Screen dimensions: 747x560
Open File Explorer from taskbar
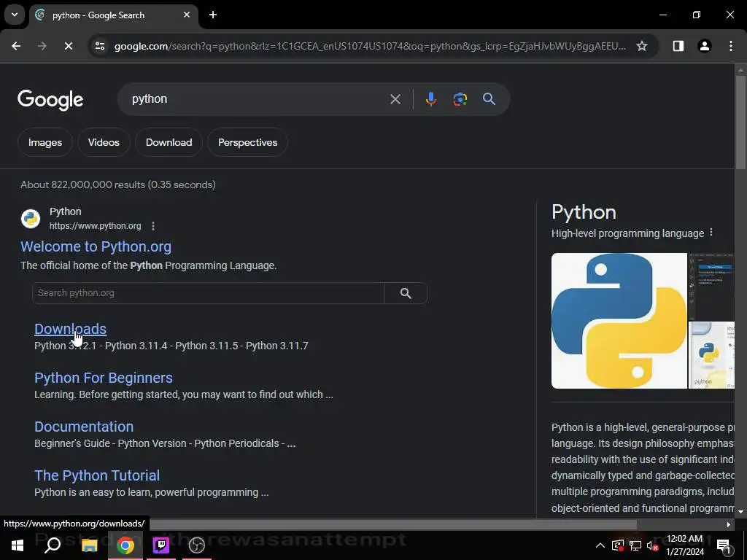click(x=89, y=545)
